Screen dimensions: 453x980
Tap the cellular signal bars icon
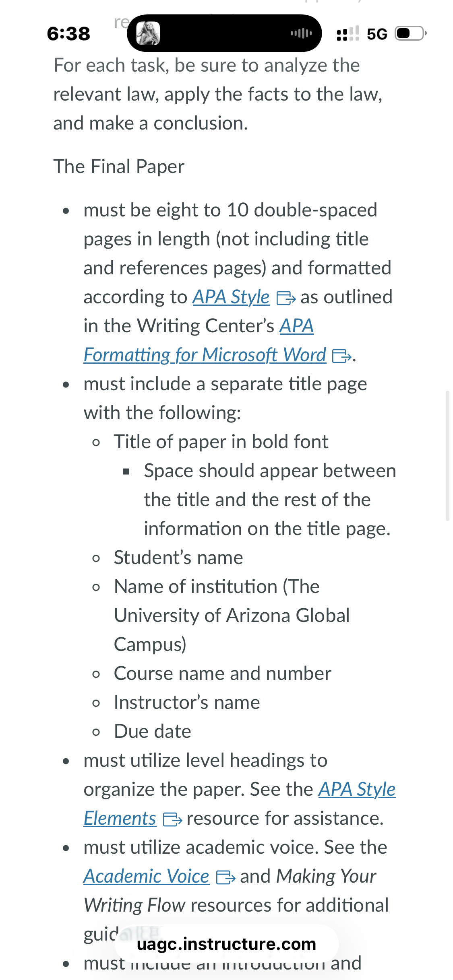pos(348,33)
